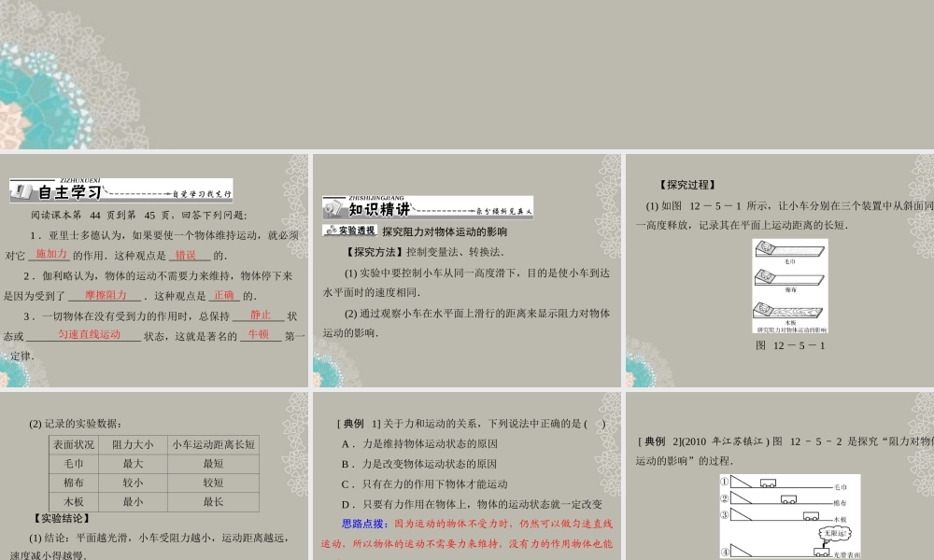Click conclusion (1) 结论：平面越光滑

click(x=149, y=546)
